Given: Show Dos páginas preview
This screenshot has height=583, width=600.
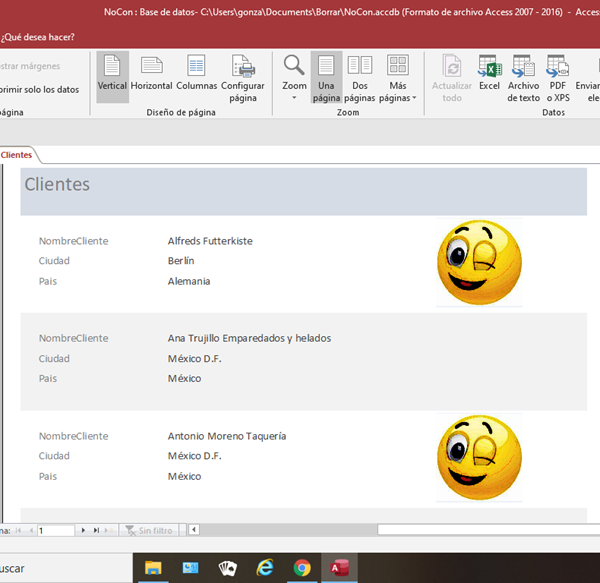Looking at the screenshot, I should pos(359,78).
